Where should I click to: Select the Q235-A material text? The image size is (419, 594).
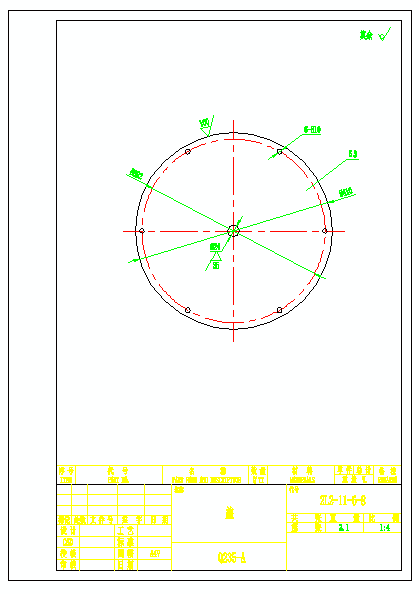pyautogui.click(x=231, y=557)
